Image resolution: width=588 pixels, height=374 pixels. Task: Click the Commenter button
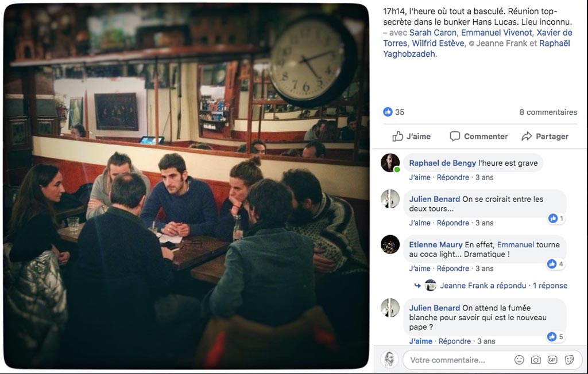(x=479, y=137)
